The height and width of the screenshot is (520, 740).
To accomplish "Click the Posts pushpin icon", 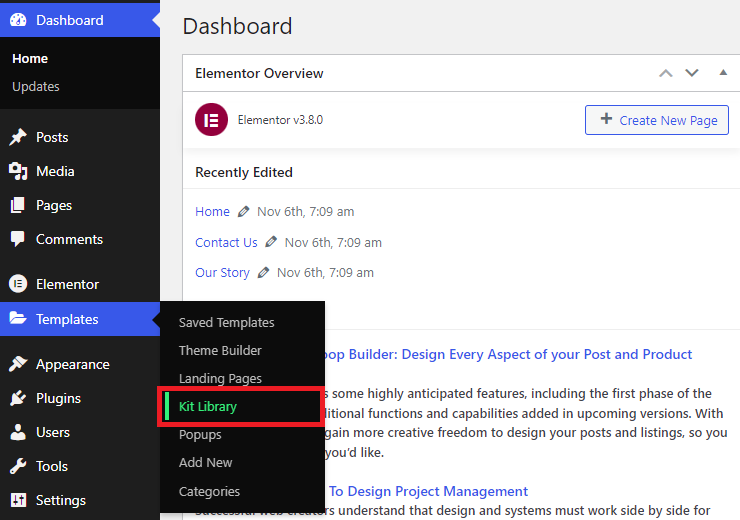I will point(18,137).
